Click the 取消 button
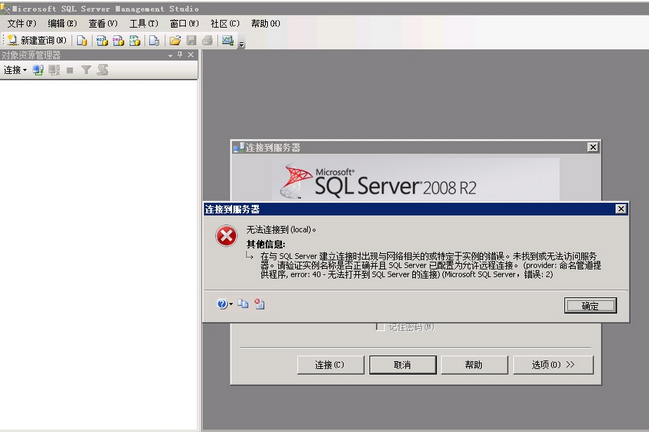 402,365
